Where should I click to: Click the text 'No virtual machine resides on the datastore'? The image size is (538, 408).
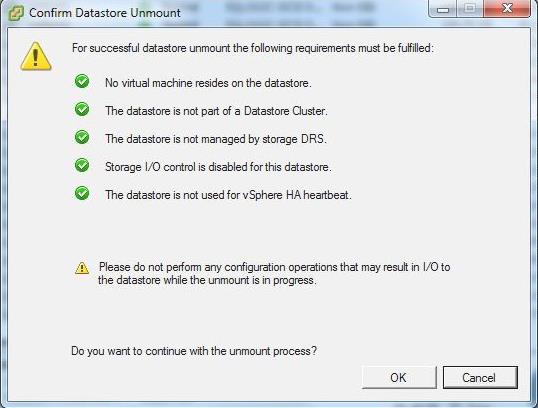click(x=208, y=83)
